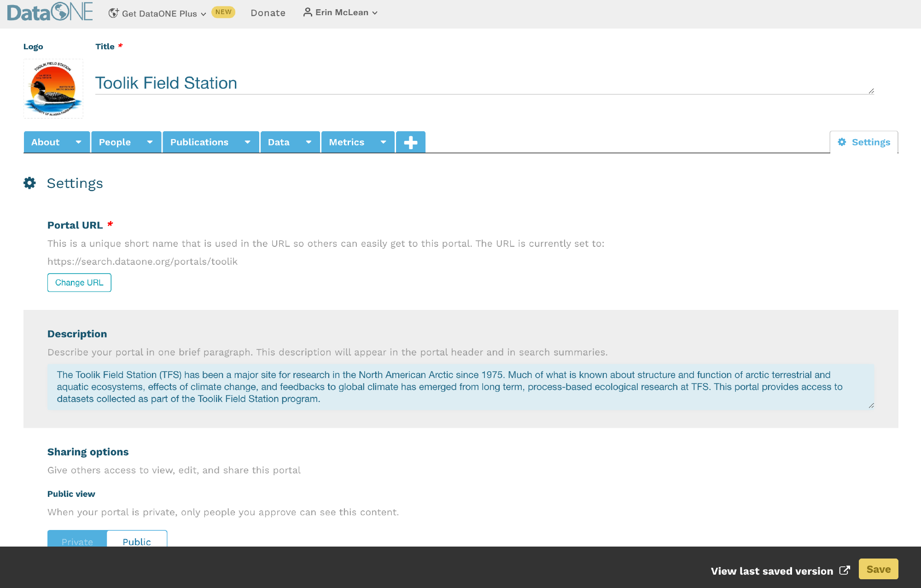This screenshot has width=921, height=588.
Task: Click the DataONE logo
Action: coord(50,12)
